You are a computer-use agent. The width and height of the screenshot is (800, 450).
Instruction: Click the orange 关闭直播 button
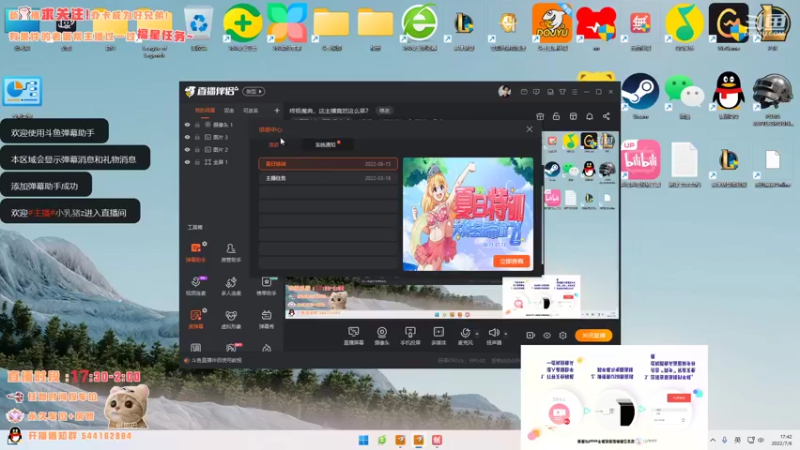pos(593,335)
